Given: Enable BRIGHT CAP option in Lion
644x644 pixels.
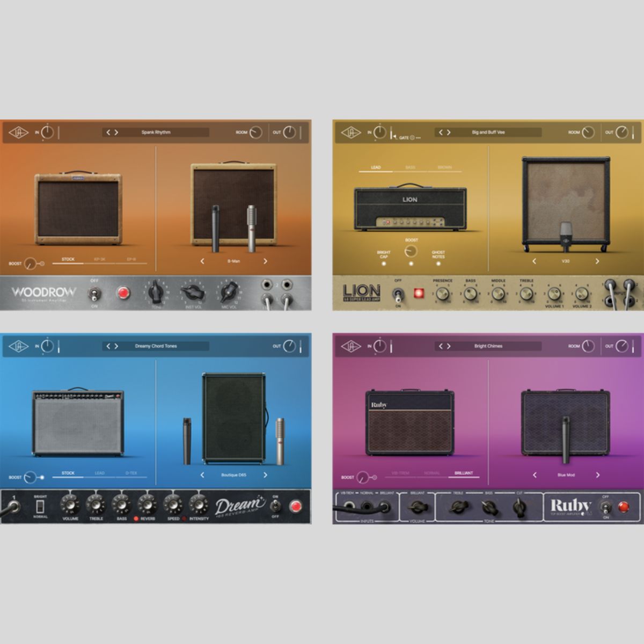Looking at the screenshot, I should pyautogui.click(x=384, y=264).
